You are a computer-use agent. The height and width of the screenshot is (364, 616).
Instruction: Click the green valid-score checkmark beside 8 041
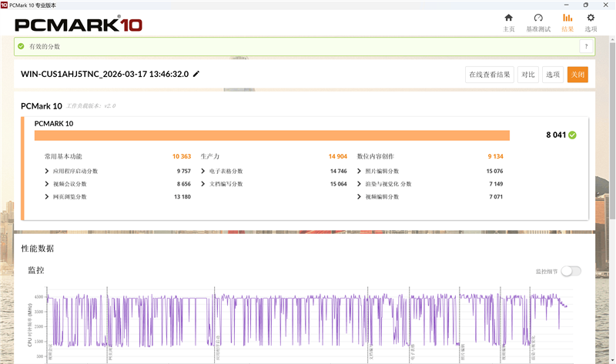pyautogui.click(x=572, y=135)
